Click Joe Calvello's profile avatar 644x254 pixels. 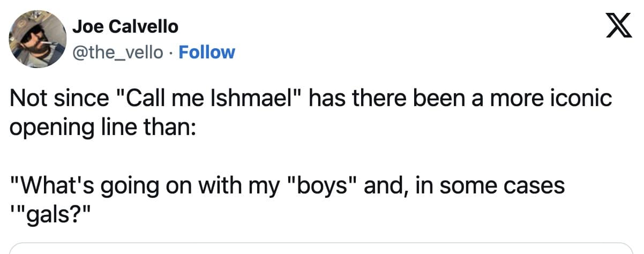tap(36, 39)
